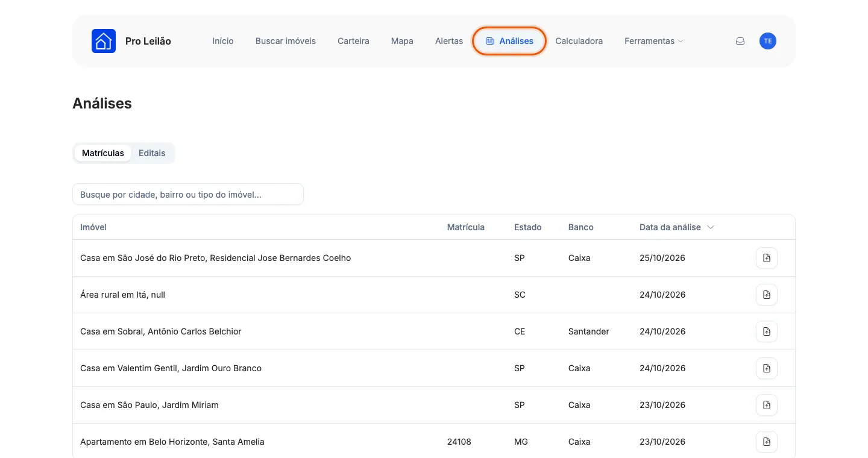Open Buscar imóveis page

pyautogui.click(x=286, y=41)
